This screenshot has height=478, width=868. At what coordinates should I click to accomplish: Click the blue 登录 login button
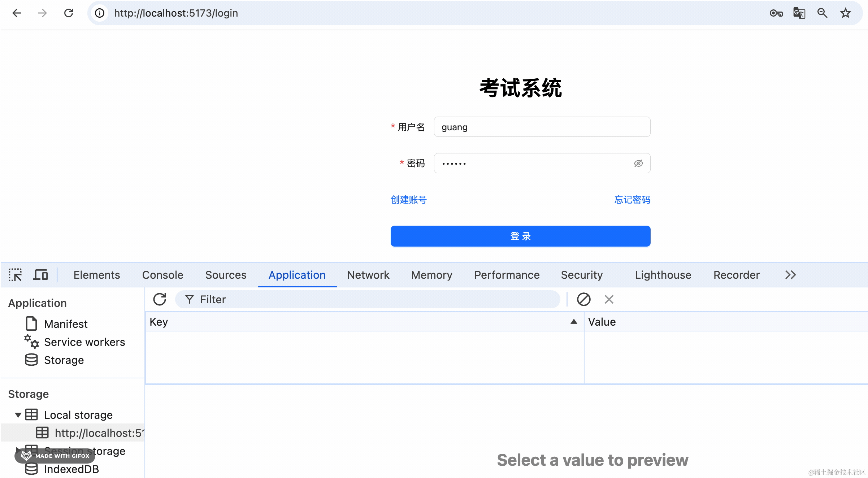tap(520, 236)
